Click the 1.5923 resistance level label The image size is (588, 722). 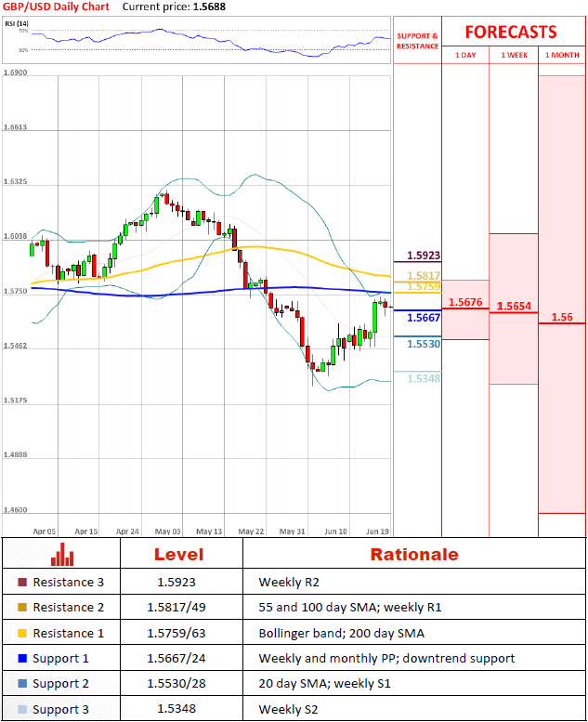click(424, 256)
